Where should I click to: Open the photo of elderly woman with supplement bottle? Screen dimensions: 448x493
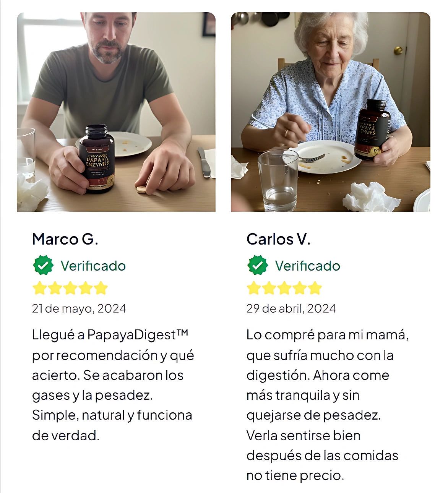[x=331, y=112]
